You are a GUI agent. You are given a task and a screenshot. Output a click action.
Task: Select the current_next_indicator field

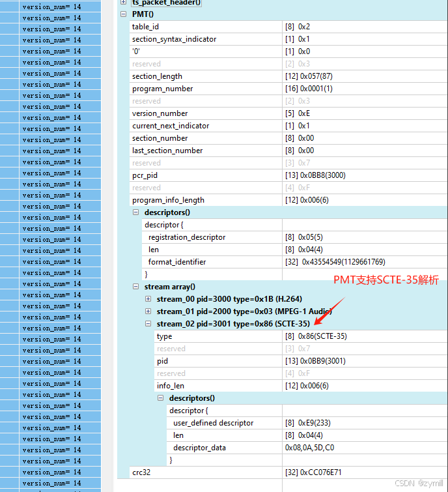[288, 126]
